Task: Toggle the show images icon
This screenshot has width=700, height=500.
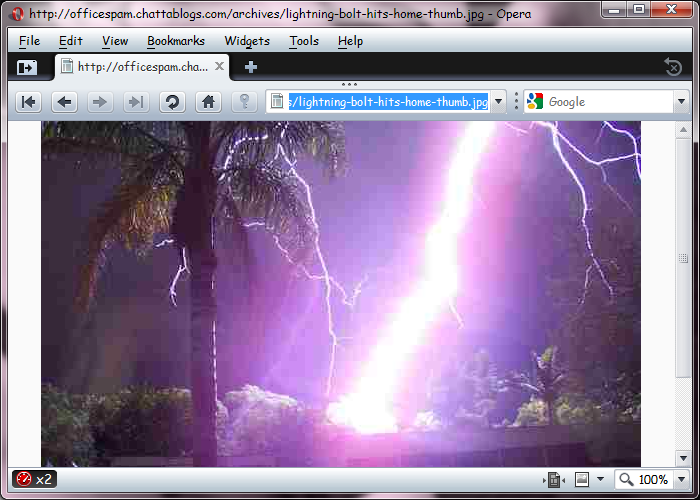Action: point(582,479)
